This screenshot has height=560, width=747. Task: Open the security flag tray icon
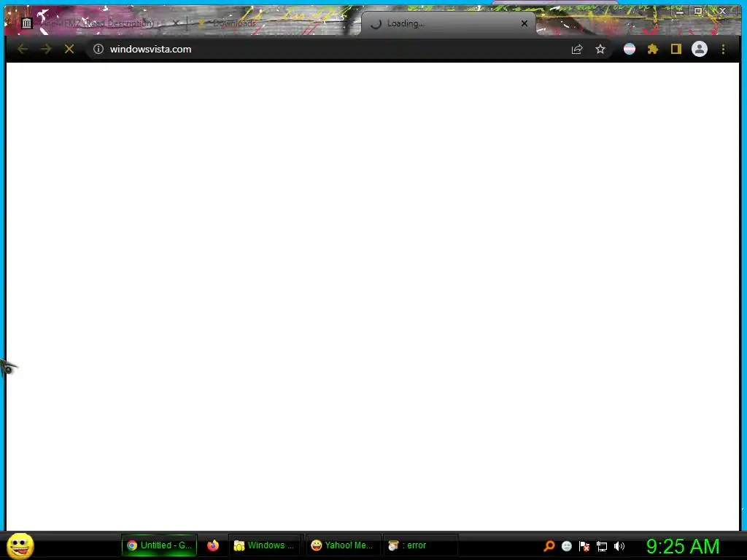(584, 546)
